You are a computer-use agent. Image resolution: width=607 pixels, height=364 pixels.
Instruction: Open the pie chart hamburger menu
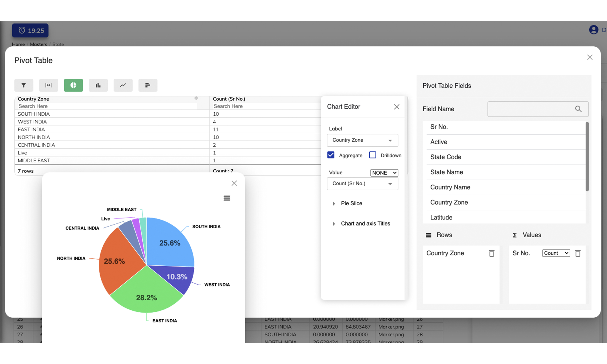[227, 198]
